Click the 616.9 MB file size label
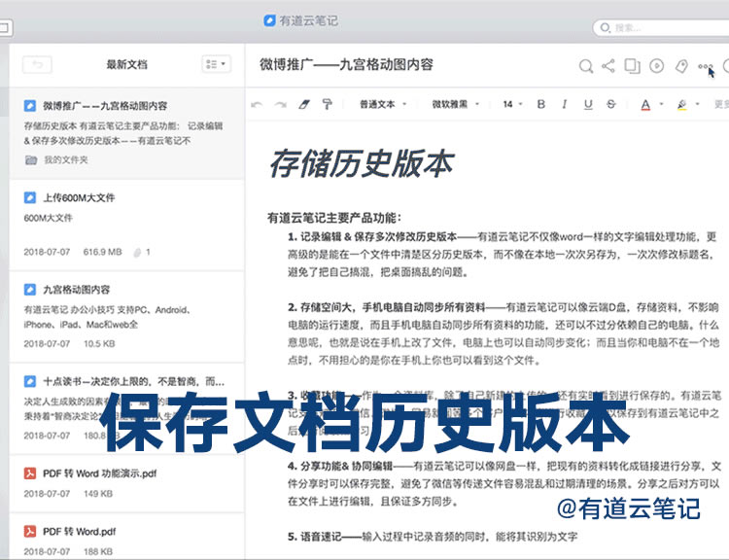This screenshot has width=729, height=560. pos(102,252)
